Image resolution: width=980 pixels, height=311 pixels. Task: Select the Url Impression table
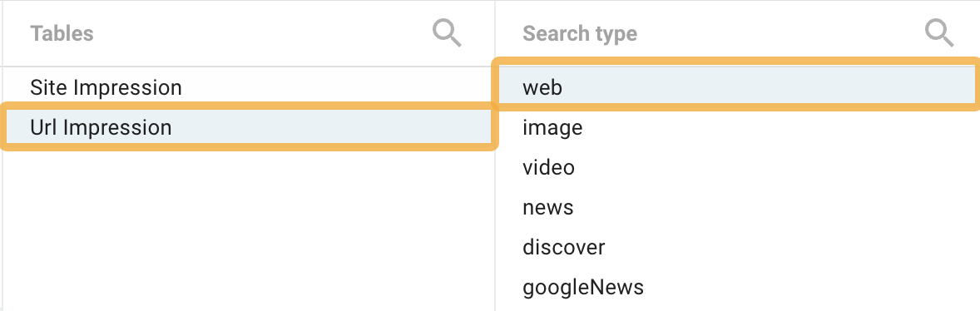pyautogui.click(x=248, y=127)
